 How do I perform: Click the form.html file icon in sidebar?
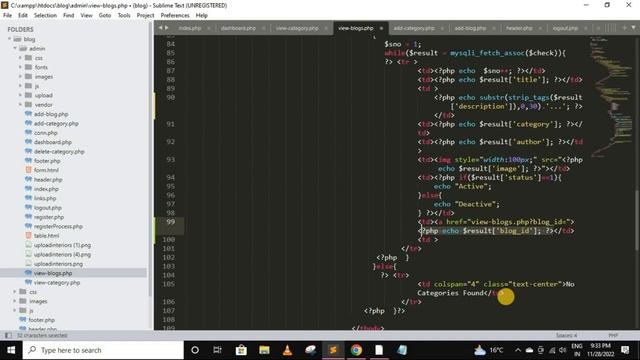(28, 170)
